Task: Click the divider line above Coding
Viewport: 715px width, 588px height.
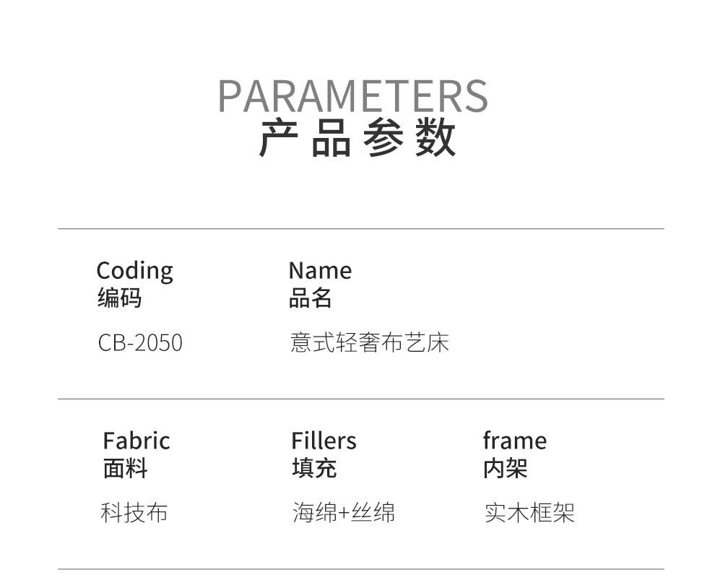Action: 360,229
